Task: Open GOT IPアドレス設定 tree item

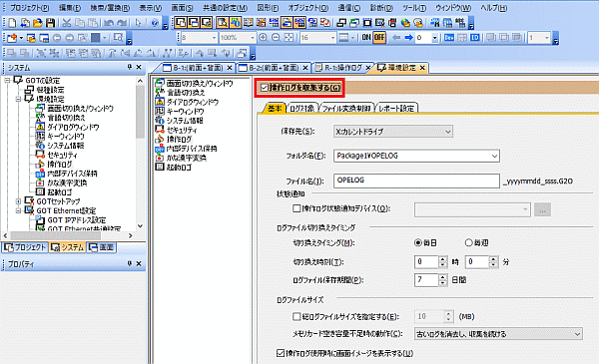Action: (77, 220)
